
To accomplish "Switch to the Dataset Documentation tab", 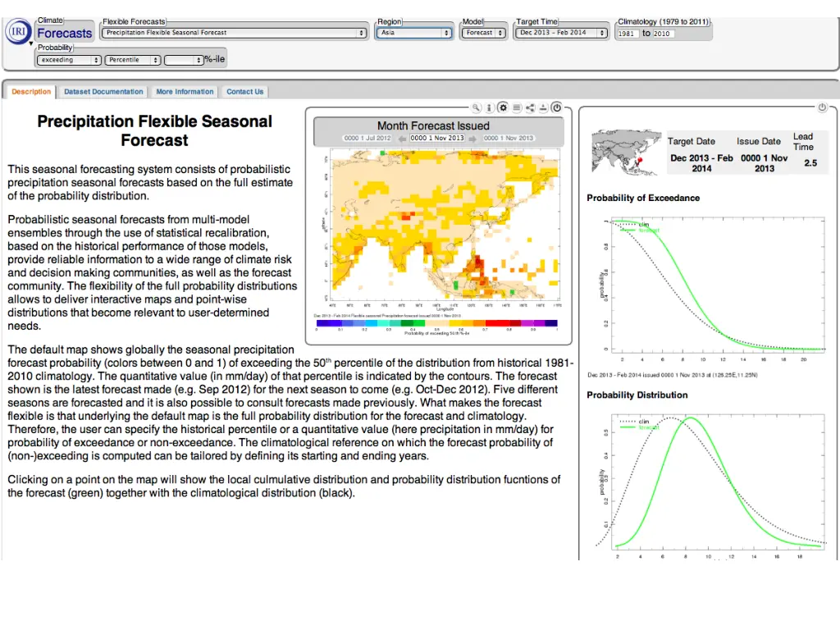I will 103,92.
